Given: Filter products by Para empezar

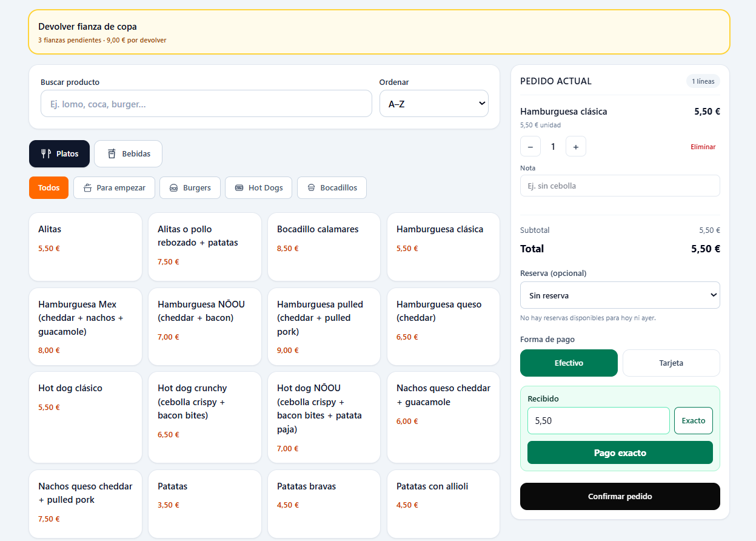Looking at the screenshot, I should pyautogui.click(x=114, y=187).
